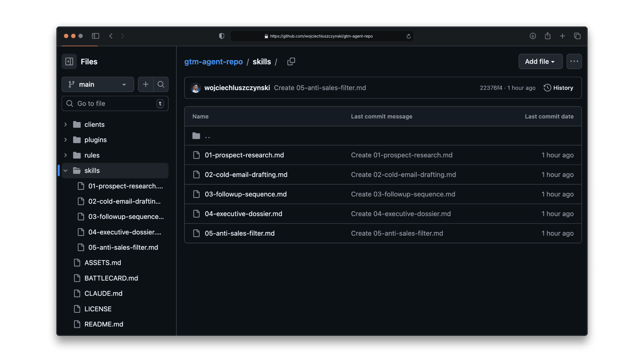
Task: Open the Add file dropdown
Action: point(540,62)
